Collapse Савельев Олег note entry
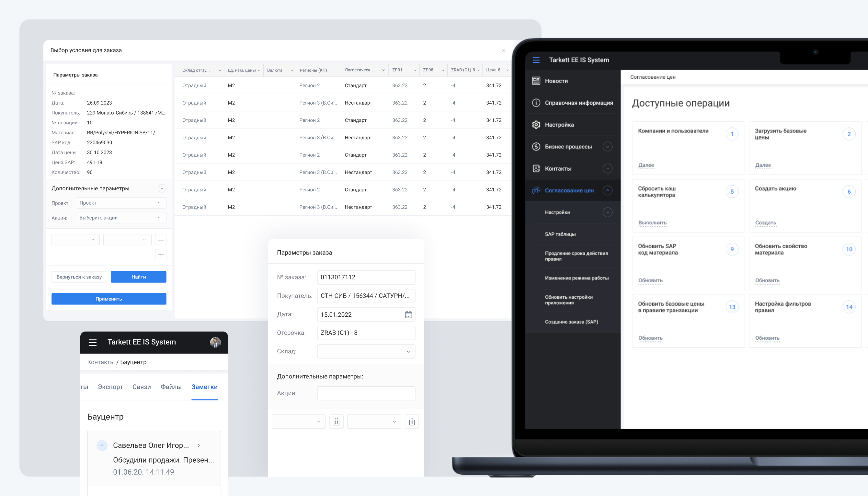The height and width of the screenshot is (496, 868). pos(102,445)
